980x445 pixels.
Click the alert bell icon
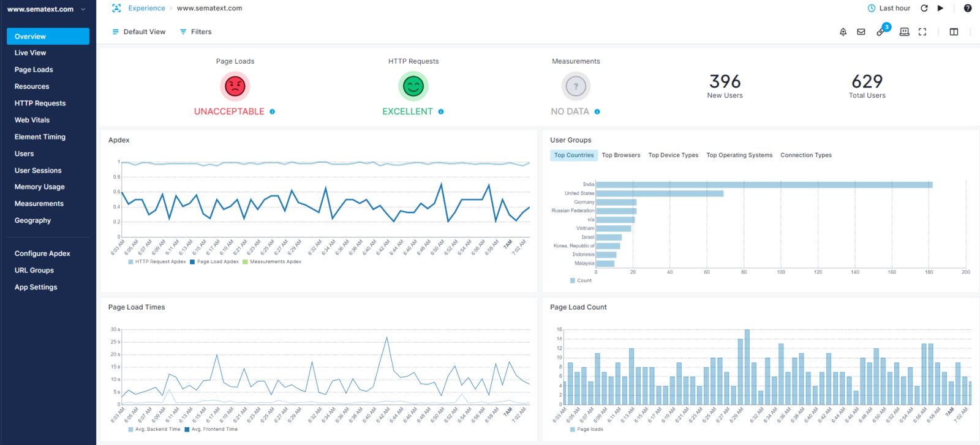click(843, 32)
